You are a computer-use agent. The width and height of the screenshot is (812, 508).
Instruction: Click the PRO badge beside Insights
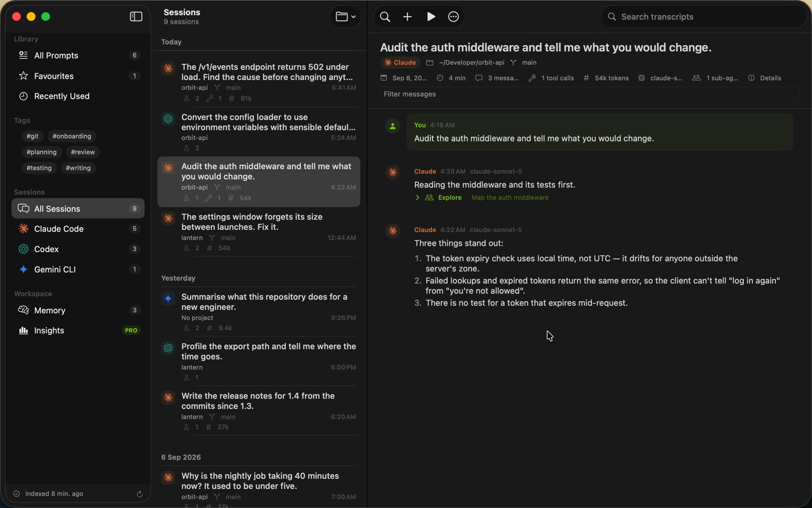(131, 330)
